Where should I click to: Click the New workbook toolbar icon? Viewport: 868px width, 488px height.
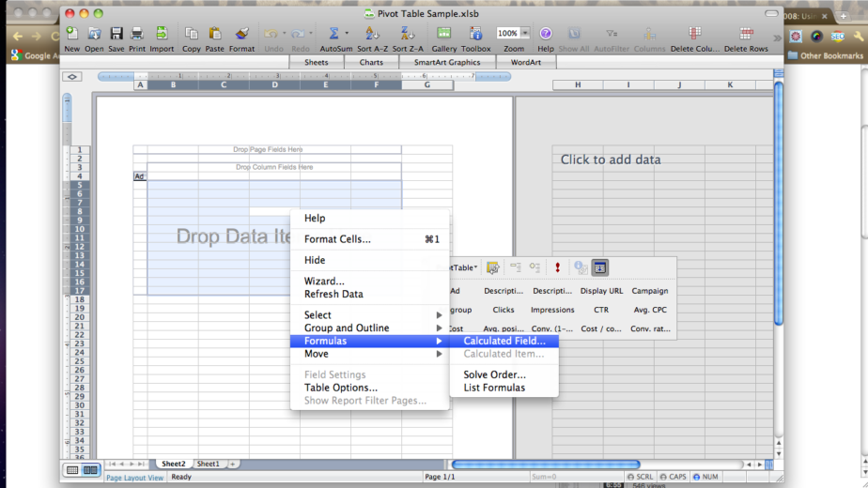[x=72, y=34]
